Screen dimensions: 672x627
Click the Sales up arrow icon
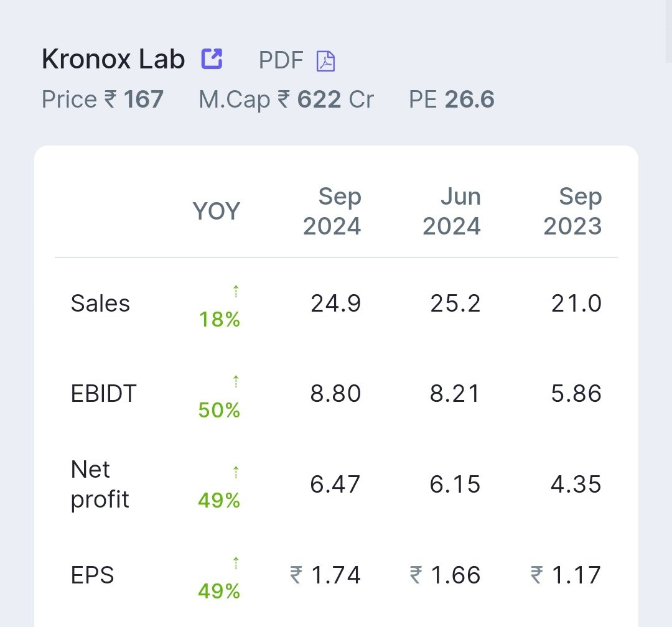click(236, 292)
